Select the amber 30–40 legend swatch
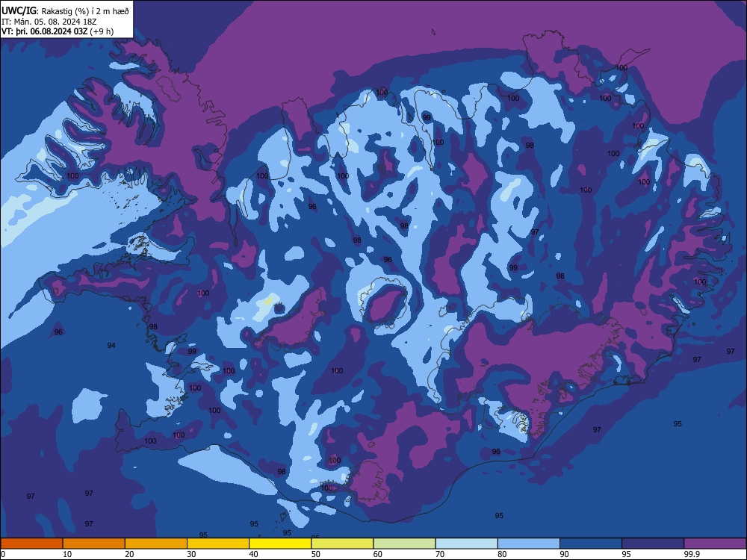Image resolution: width=747 pixels, height=560 pixels. [218, 544]
